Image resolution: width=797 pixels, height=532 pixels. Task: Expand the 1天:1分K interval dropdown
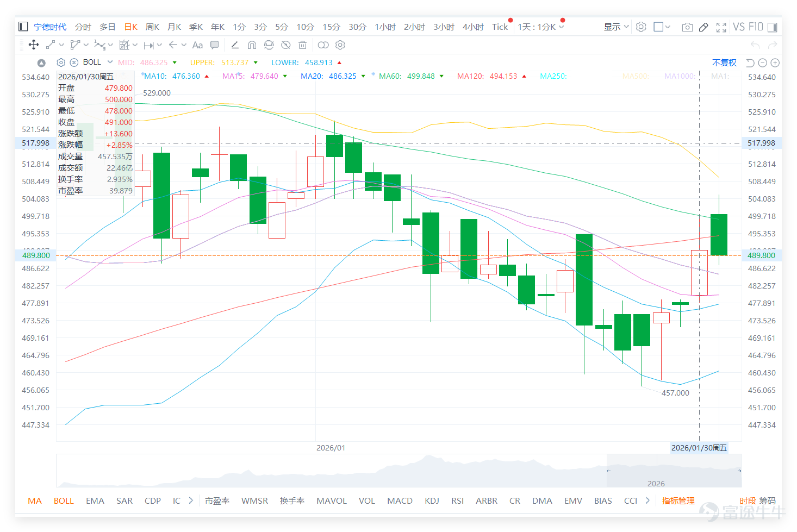(x=562, y=27)
